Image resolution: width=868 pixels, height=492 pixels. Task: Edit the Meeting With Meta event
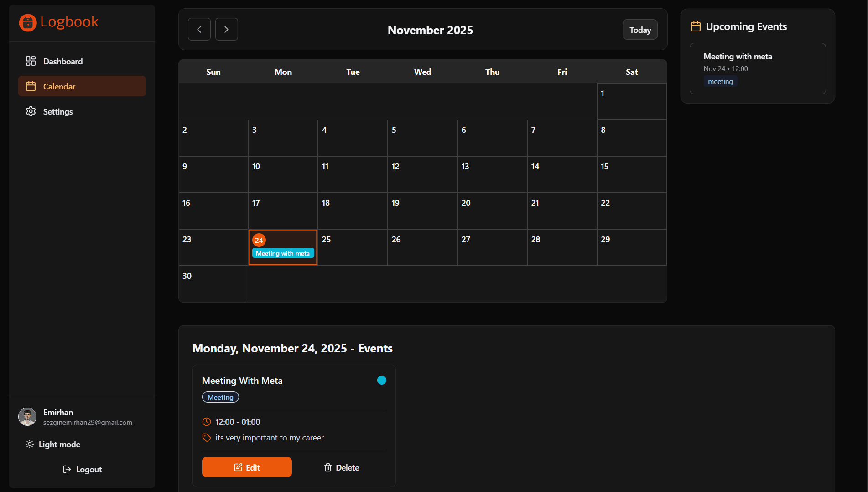pyautogui.click(x=247, y=467)
